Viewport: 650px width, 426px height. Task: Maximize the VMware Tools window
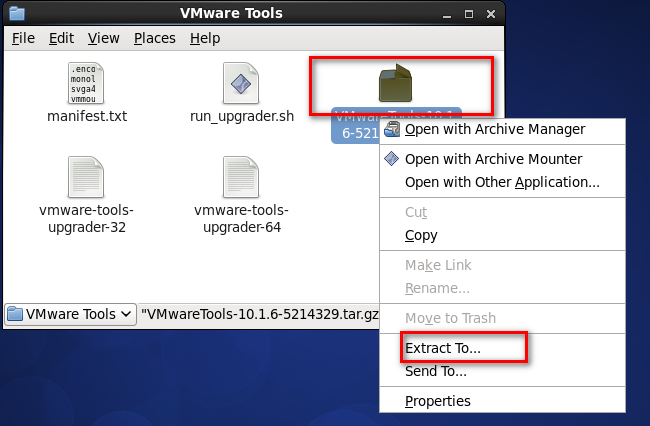pos(469,14)
